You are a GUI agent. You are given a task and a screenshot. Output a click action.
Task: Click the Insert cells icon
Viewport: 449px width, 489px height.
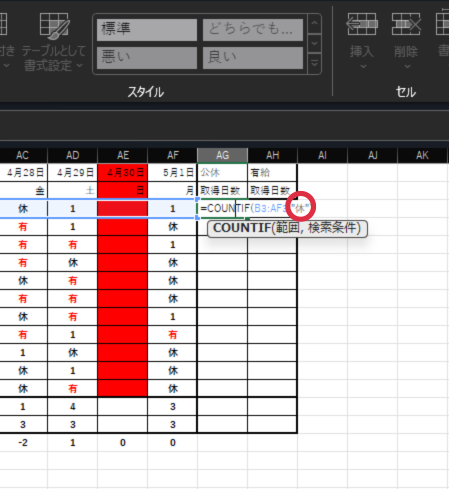click(362, 24)
